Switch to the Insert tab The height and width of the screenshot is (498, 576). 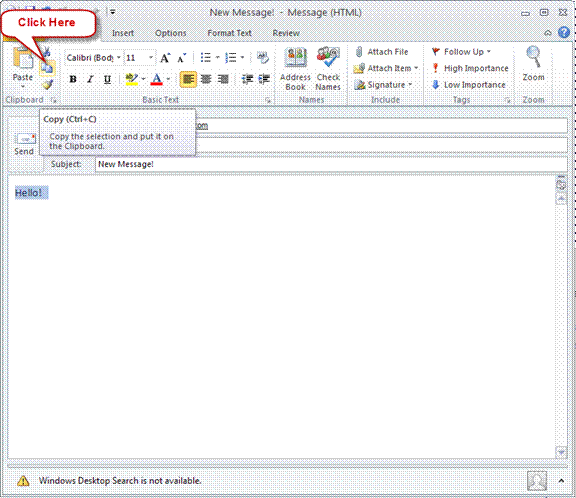(123, 33)
